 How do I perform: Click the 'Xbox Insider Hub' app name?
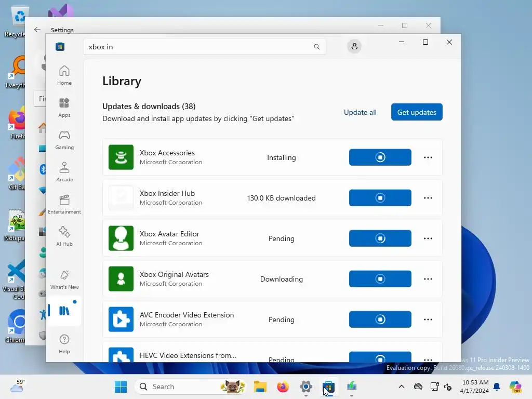point(167,193)
